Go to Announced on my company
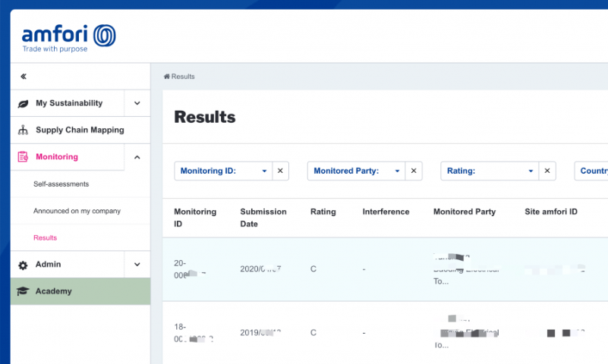 pyautogui.click(x=77, y=211)
